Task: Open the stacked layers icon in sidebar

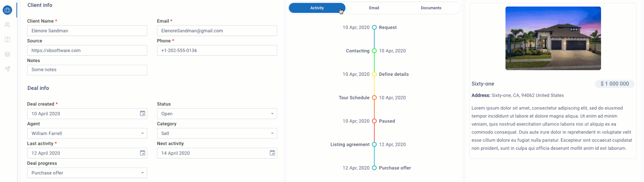Action: click(7, 54)
